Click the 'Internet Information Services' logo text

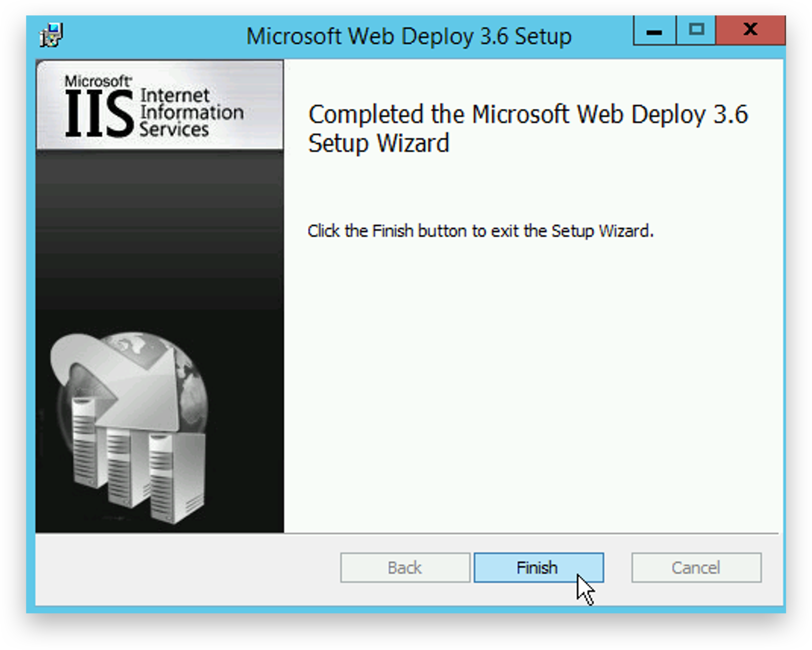tap(191, 112)
